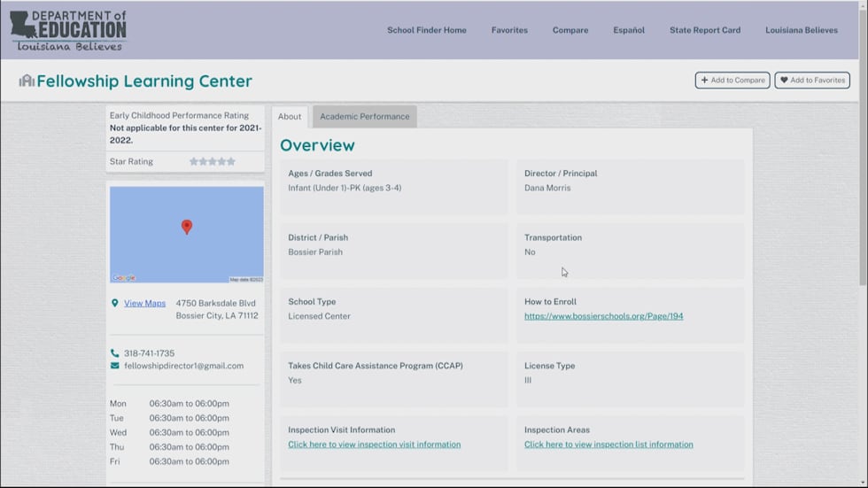Click the Add to Compare button

tap(732, 81)
